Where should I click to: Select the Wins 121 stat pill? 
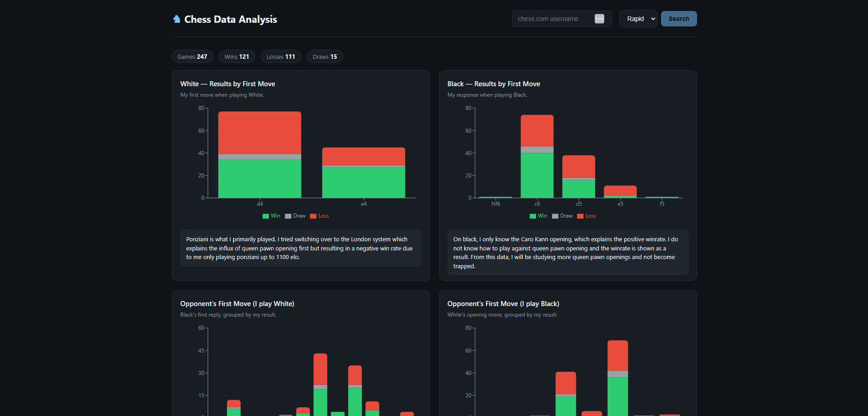[237, 57]
